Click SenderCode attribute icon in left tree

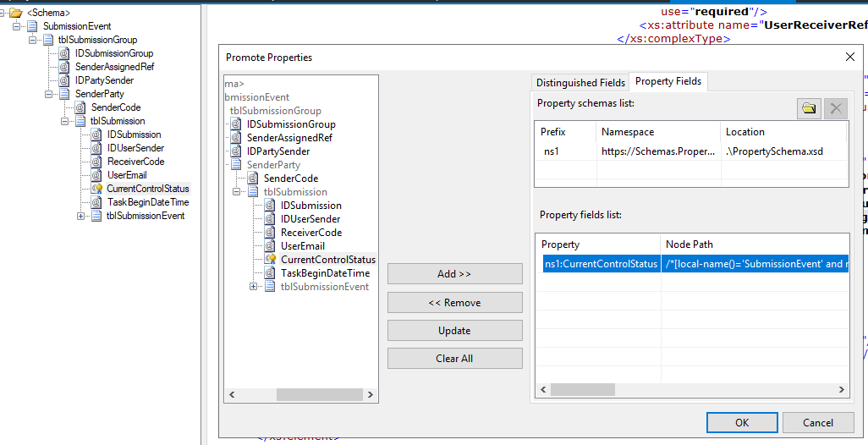[x=80, y=107]
